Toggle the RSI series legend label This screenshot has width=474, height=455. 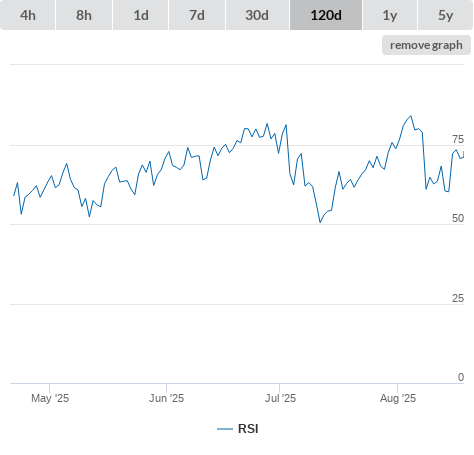[248, 429]
